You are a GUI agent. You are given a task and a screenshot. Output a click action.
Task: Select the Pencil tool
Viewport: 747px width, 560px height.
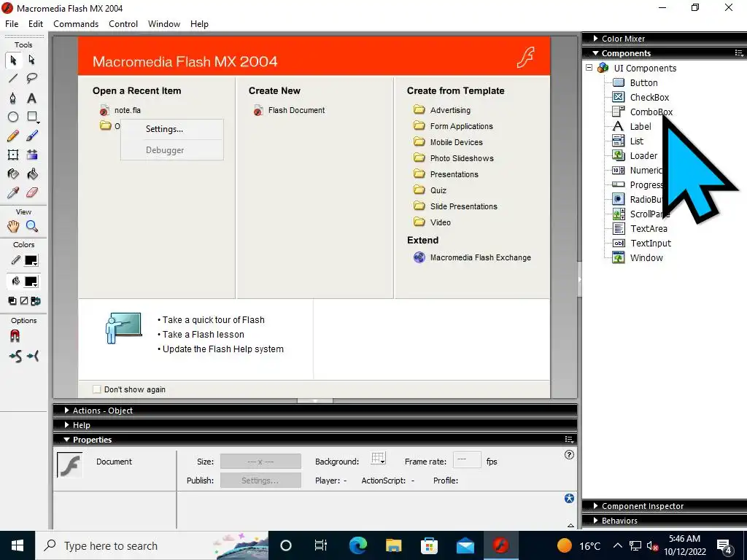point(13,136)
